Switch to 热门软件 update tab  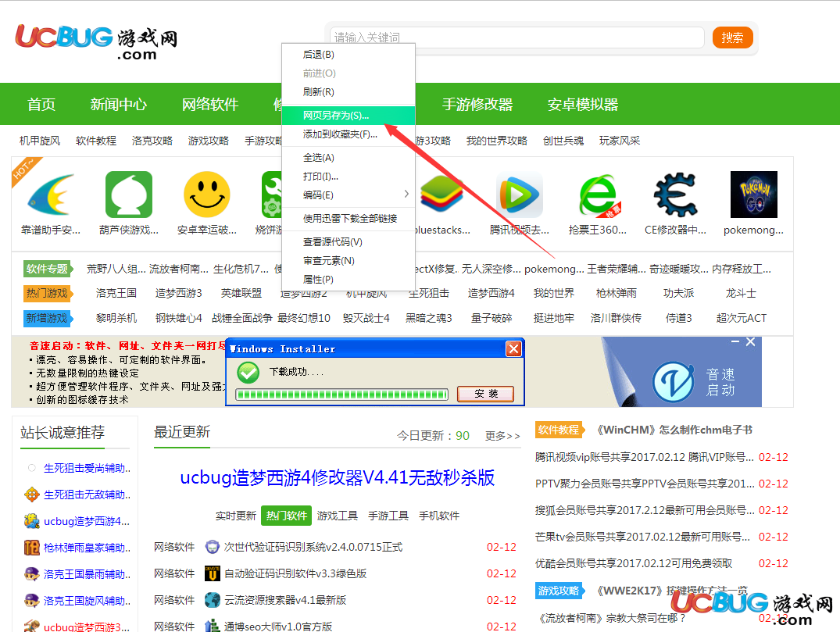click(287, 516)
